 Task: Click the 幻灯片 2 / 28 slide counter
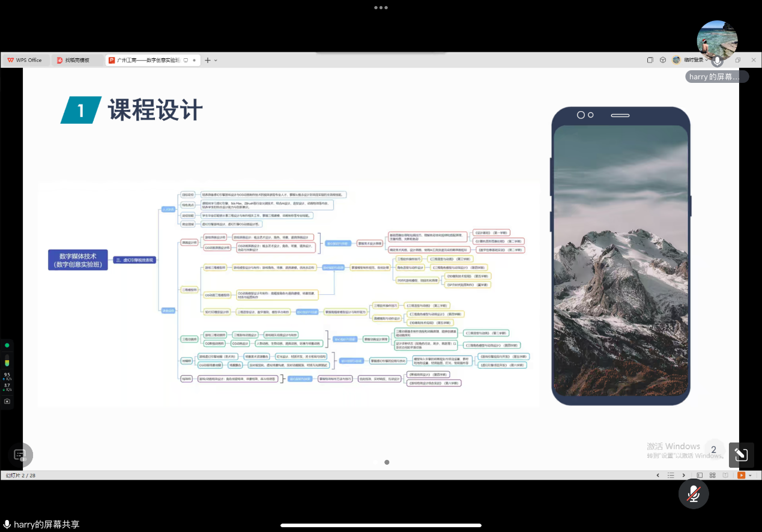click(x=21, y=475)
